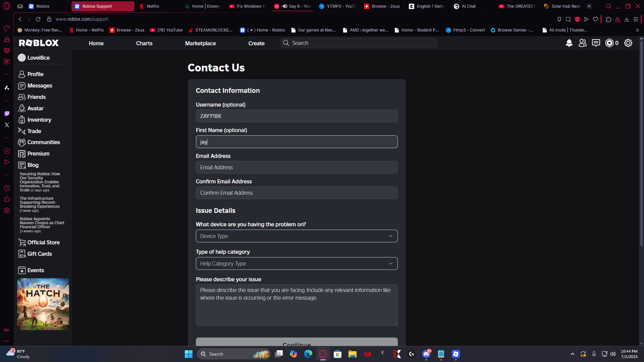This screenshot has width=644, height=362.
Task: Expand the Device Type dropdown
Action: 297,236
